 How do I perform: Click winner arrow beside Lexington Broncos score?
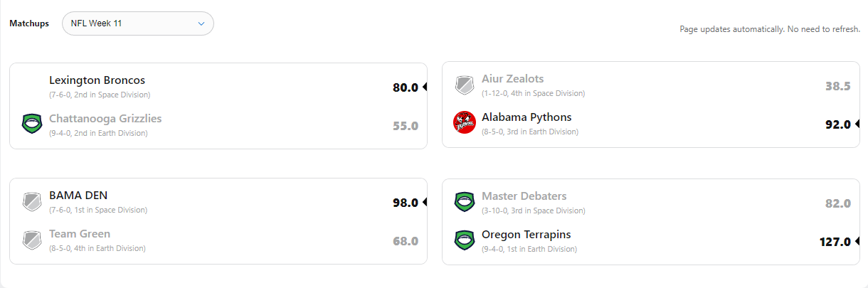(x=425, y=87)
